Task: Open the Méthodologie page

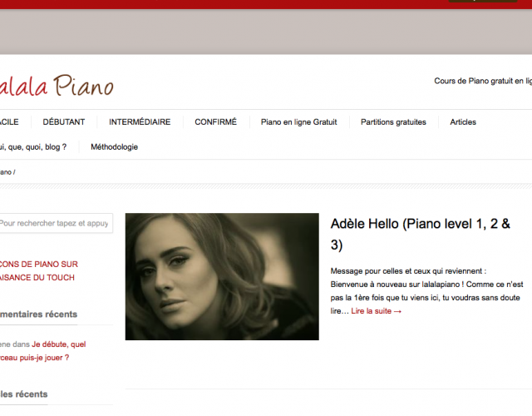Action: point(114,147)
